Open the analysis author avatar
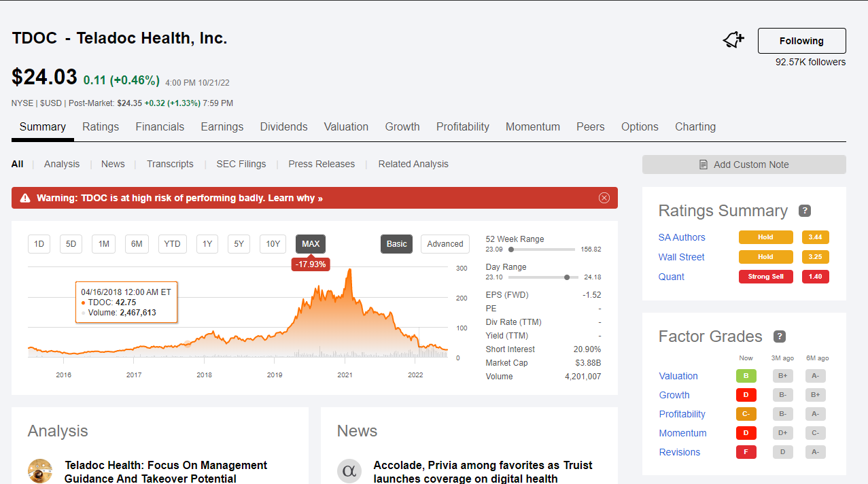 coord(40,471)
